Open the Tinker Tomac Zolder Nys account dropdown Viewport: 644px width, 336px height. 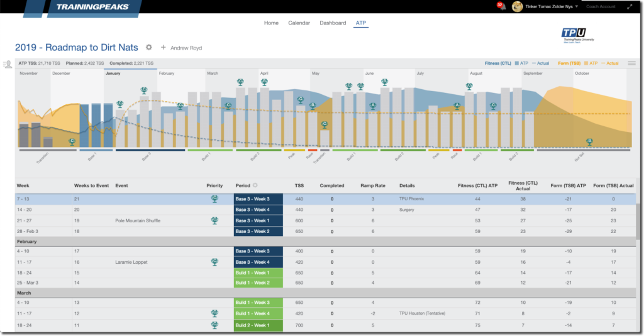click(x=552, y=6)
